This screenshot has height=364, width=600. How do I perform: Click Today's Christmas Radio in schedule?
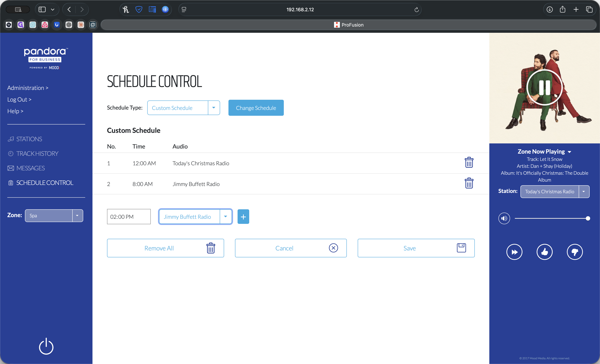click(201, 163)
